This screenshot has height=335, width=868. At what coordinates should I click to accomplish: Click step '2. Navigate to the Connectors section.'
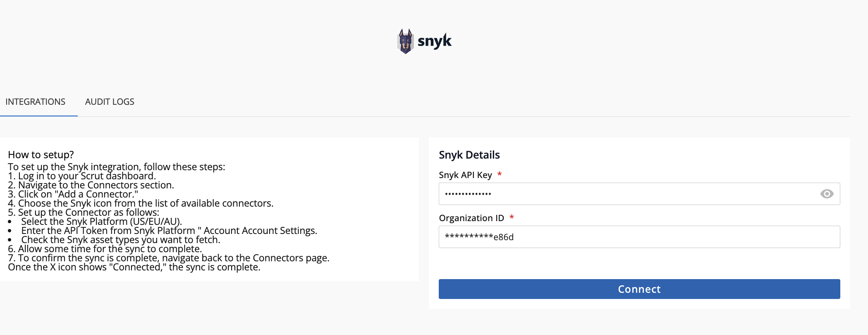point(91,185)
